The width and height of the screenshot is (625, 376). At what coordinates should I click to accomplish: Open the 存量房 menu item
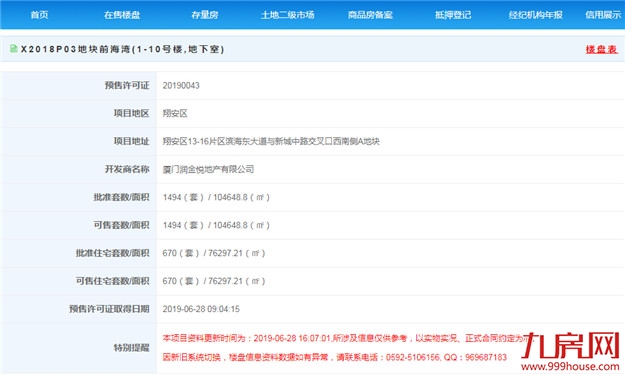[x=204, y=15]
